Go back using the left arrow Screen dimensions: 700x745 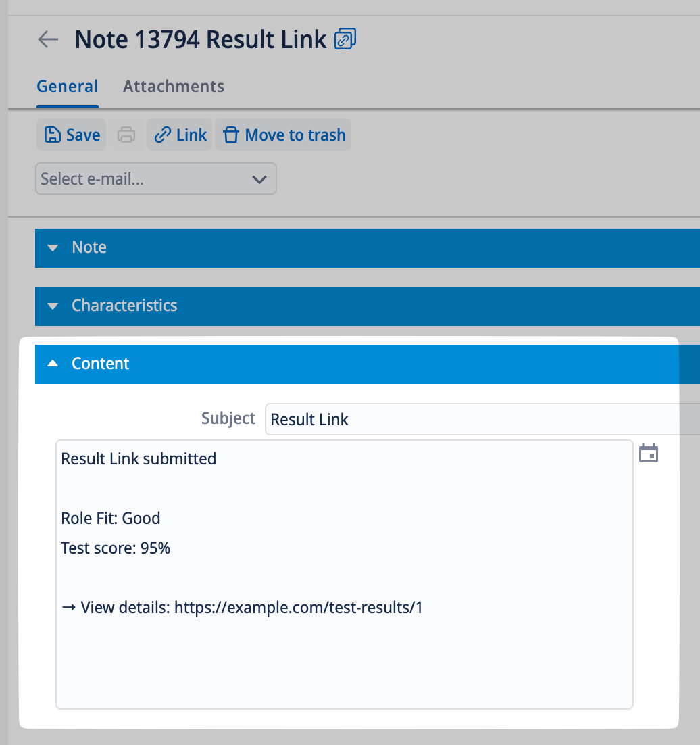click(x=48, y=39)
